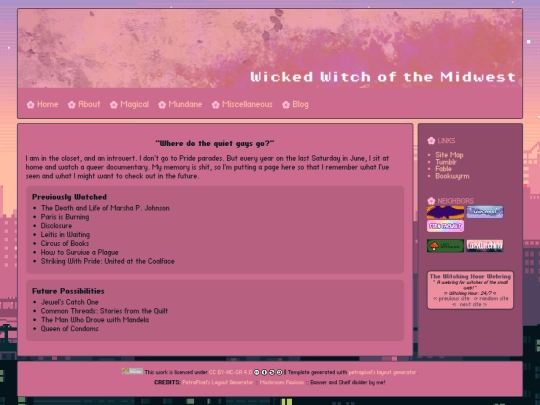This screenshot has height=405, width=540.
Task: Open the CozyWitching neighbor button
Action: pyautogui.click(x=485, y=246)
